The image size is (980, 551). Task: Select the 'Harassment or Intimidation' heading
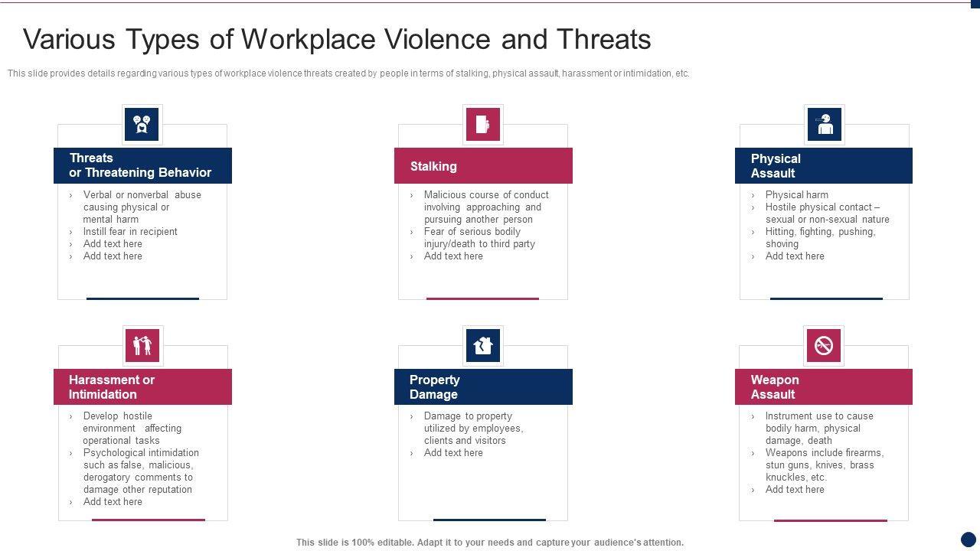[x=142, y=386]
